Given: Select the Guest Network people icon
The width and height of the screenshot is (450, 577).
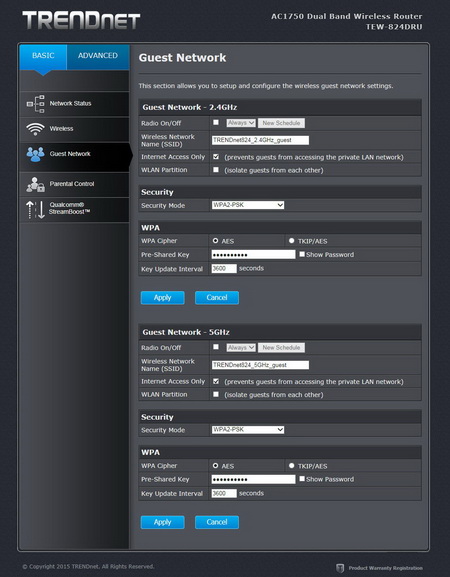Looking at the screenshot, I should [x=35, y=154].
